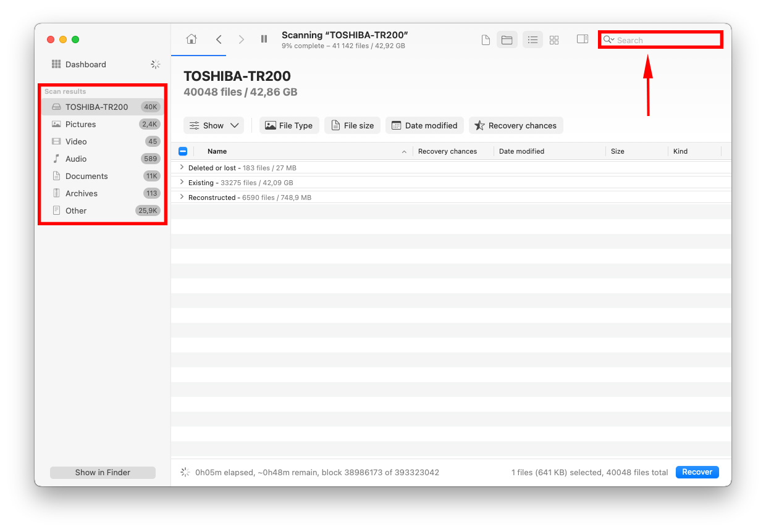The height and width of the screenshot is (532, 766).
Task: Toggle the preview side panel
Action: (583, 39)
